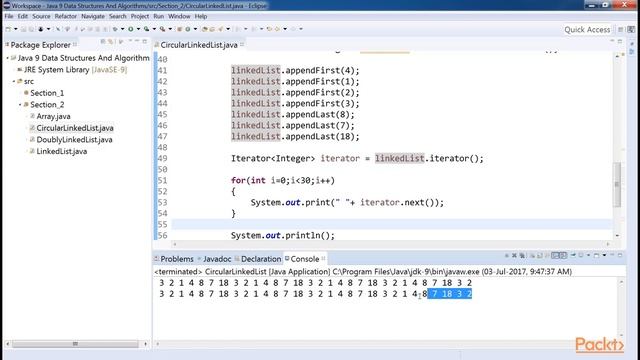640x360 pixels.
Task: Select DoublyLinkedList.java in Package Explorer
Action: [x=74, y=140]
